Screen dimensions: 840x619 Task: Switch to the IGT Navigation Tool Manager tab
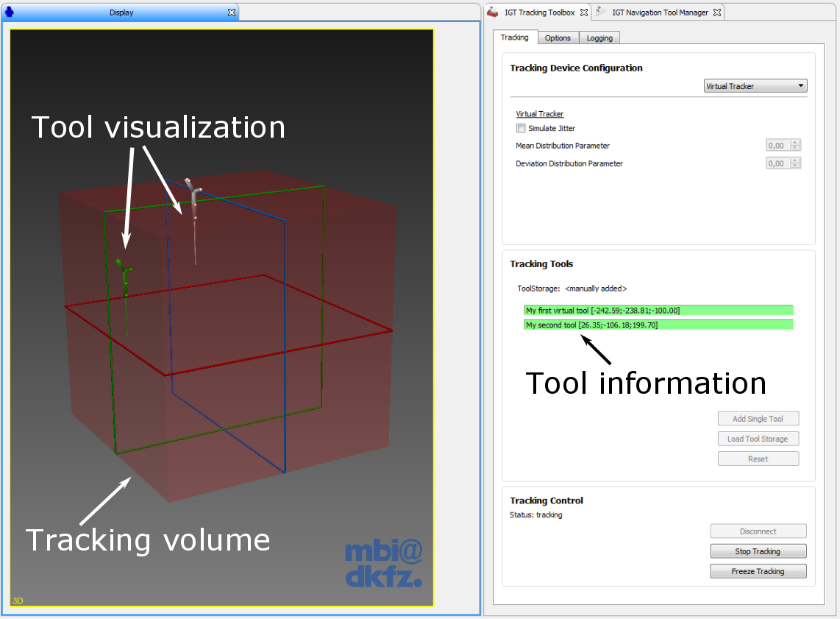coord(660,13)
